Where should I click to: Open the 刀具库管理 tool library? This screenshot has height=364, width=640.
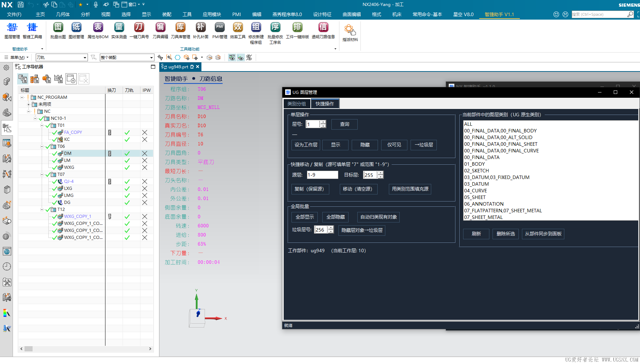point(180,30)
